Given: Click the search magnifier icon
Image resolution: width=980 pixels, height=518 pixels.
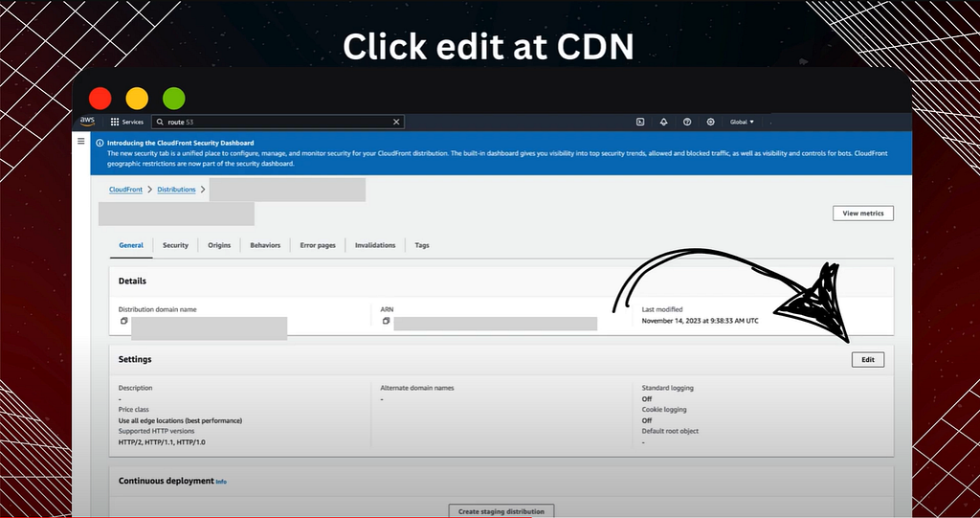Looking at the screenshot, I should coord(160,122).
